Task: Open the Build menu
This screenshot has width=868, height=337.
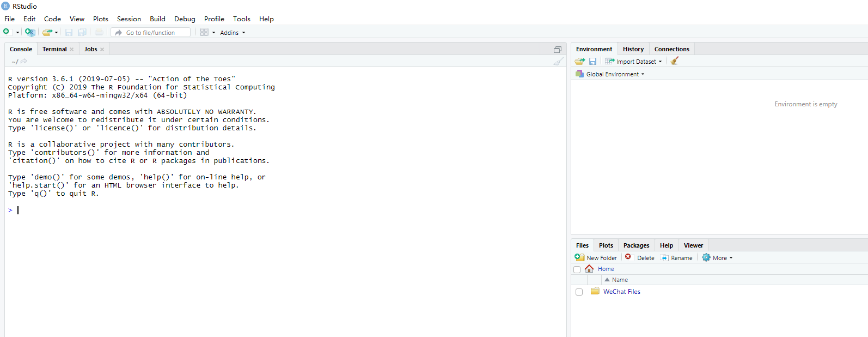Action: tap(157, 19)
